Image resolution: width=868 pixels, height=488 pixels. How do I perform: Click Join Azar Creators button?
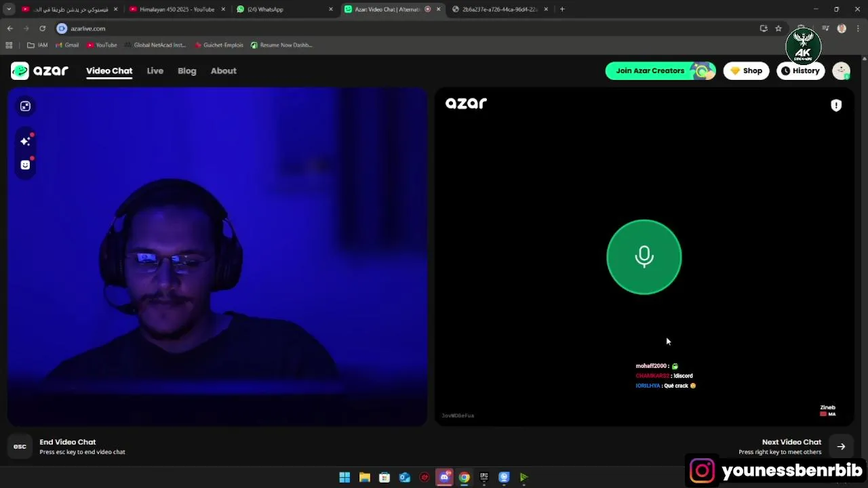pyautogui.click(x=660, y=70)
